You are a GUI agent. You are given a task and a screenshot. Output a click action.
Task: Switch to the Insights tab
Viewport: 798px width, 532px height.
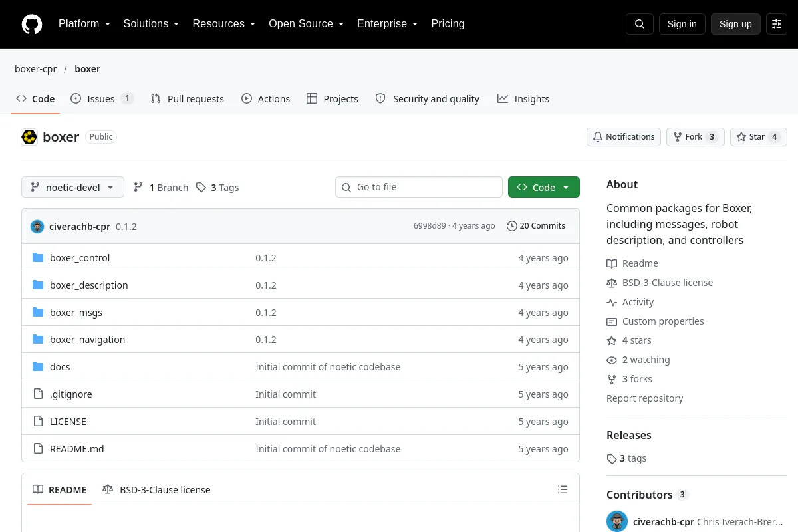(523, 98)
